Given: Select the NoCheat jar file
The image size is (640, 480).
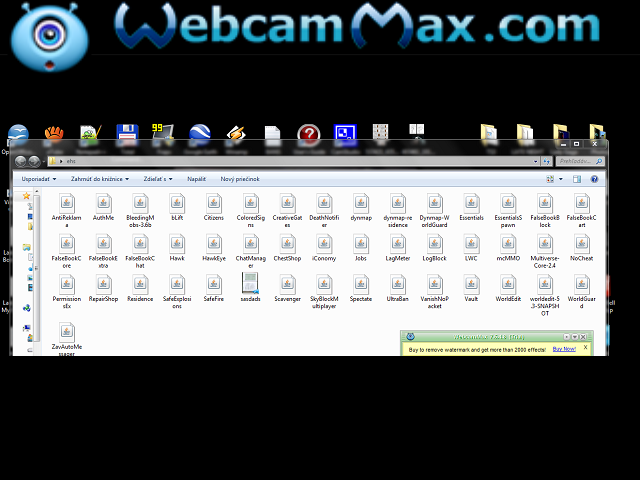Looking at the screenshot, I should pyautogui.click(x=582, y=248).
